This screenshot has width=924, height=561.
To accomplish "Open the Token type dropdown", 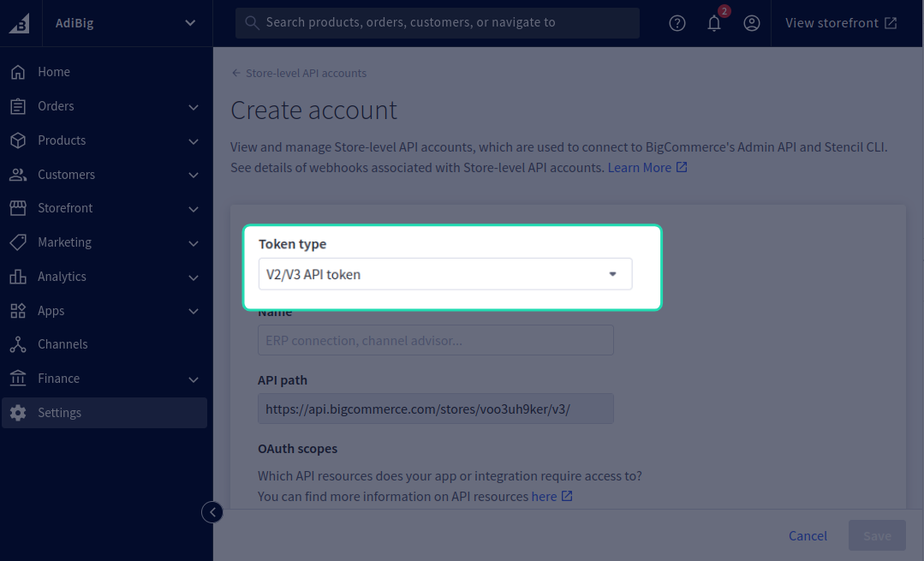I will (445, 274).
